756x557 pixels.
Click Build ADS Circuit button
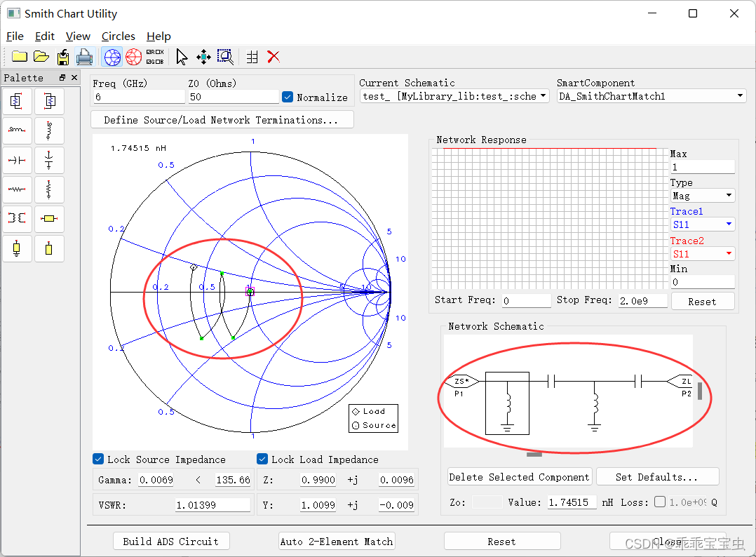[x=171, y=541]
